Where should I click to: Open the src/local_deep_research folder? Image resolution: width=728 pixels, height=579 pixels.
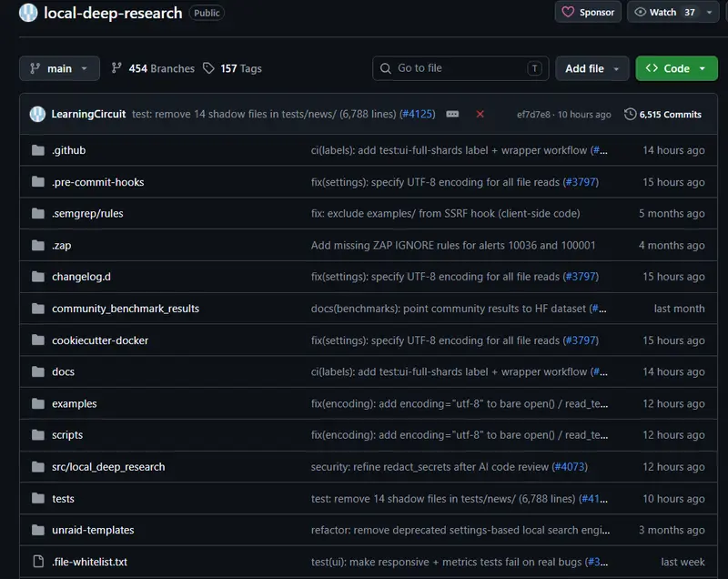click(x=108, y=467)
